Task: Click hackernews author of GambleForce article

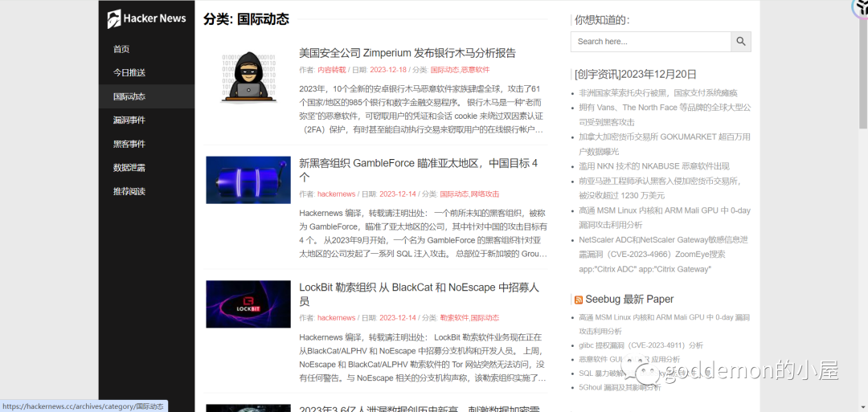Action: click(336, 194)
